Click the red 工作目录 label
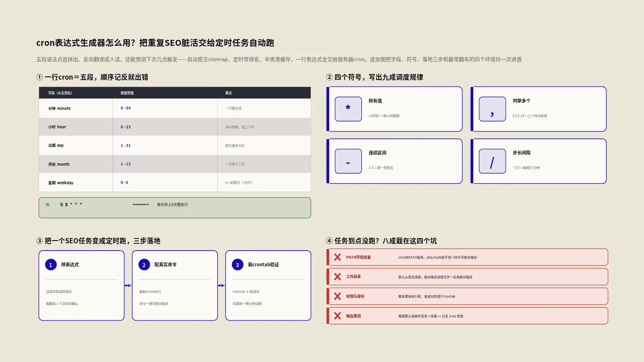Viewport: 644px width, 362px height. tap(353, 277)
